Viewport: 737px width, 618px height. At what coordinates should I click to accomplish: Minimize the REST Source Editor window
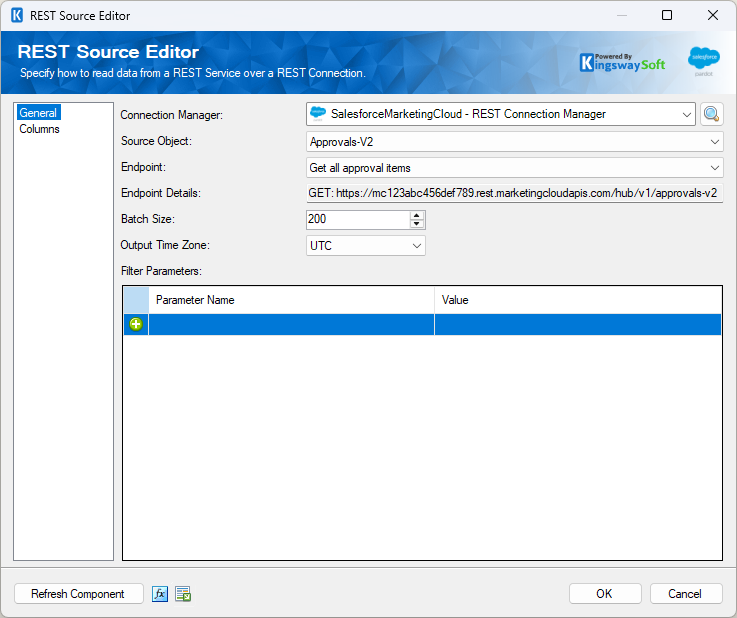click(621, 16)
